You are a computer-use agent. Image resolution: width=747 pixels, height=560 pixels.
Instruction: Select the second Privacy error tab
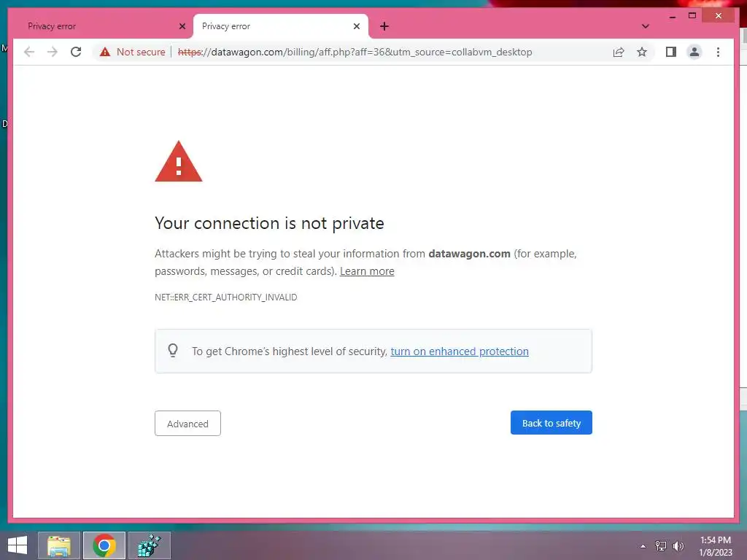tap(280, 26)
